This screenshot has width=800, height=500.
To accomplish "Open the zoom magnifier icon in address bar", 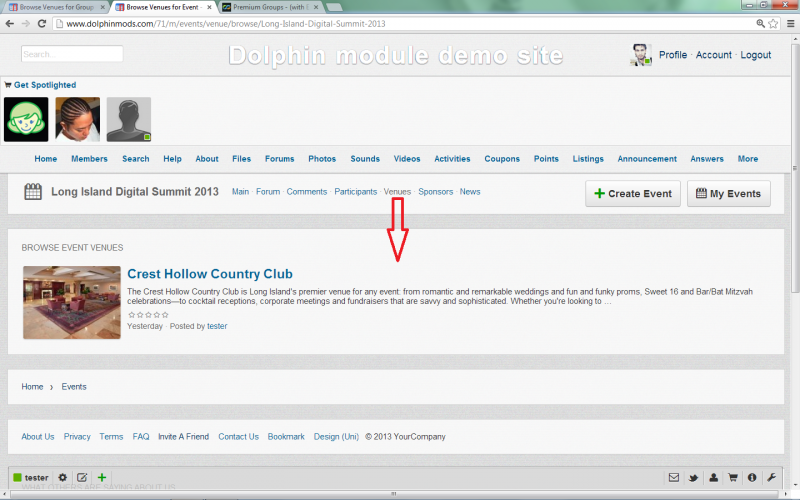I will click(760, 23).
